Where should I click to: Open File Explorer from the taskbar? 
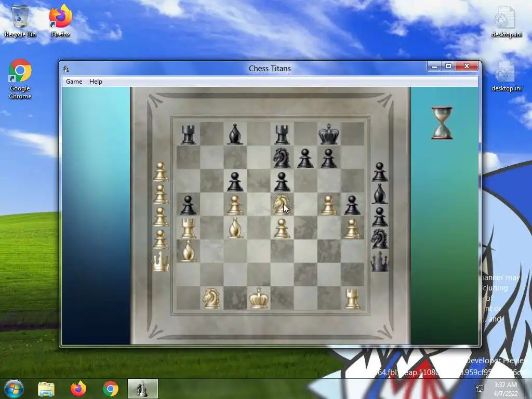point(46,389)
